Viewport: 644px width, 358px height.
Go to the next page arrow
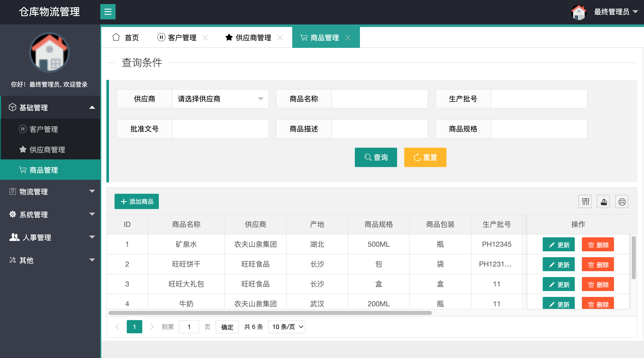coord(152,327)
